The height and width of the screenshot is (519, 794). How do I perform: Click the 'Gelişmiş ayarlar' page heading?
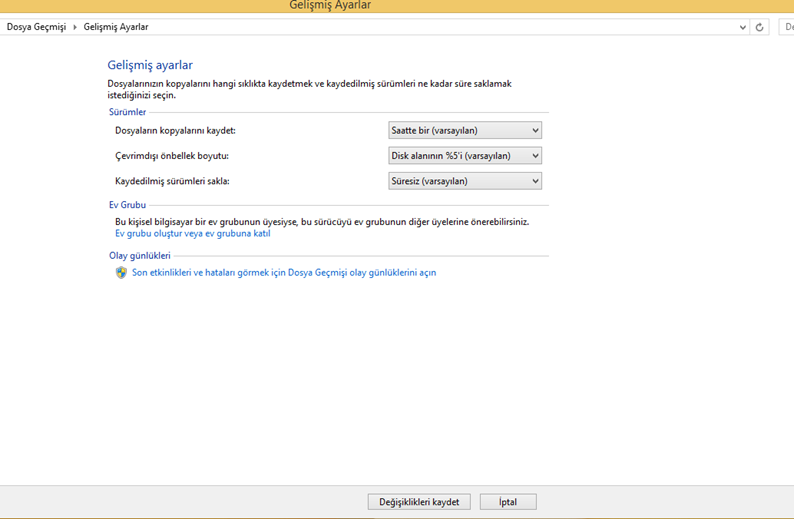pos(150,65)
